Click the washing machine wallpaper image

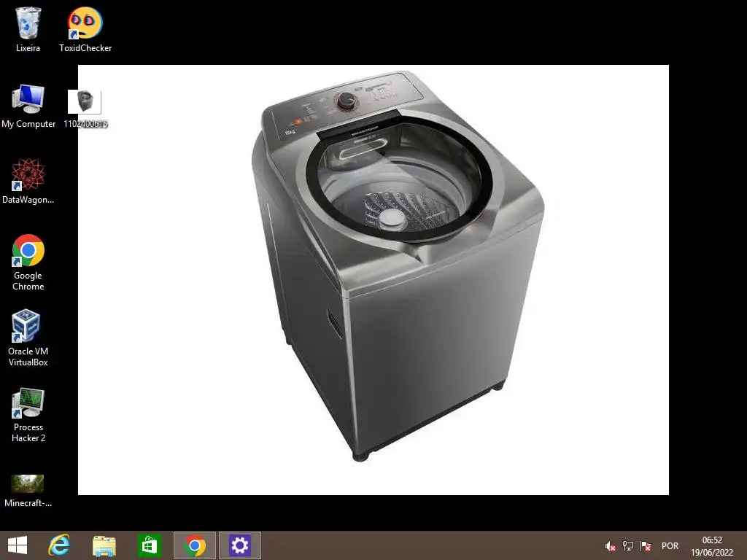pos(373,280)
